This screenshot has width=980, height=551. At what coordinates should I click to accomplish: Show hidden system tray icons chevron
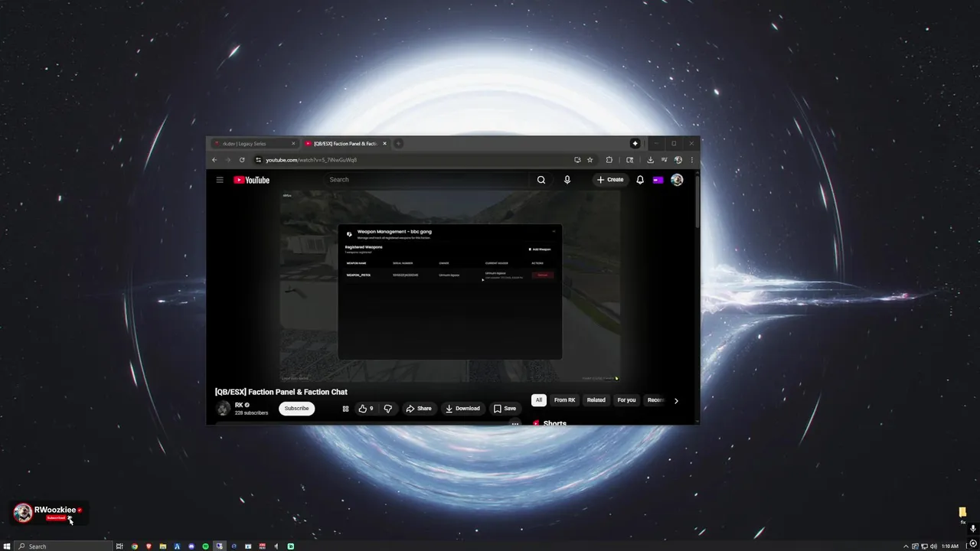point(906,546)
